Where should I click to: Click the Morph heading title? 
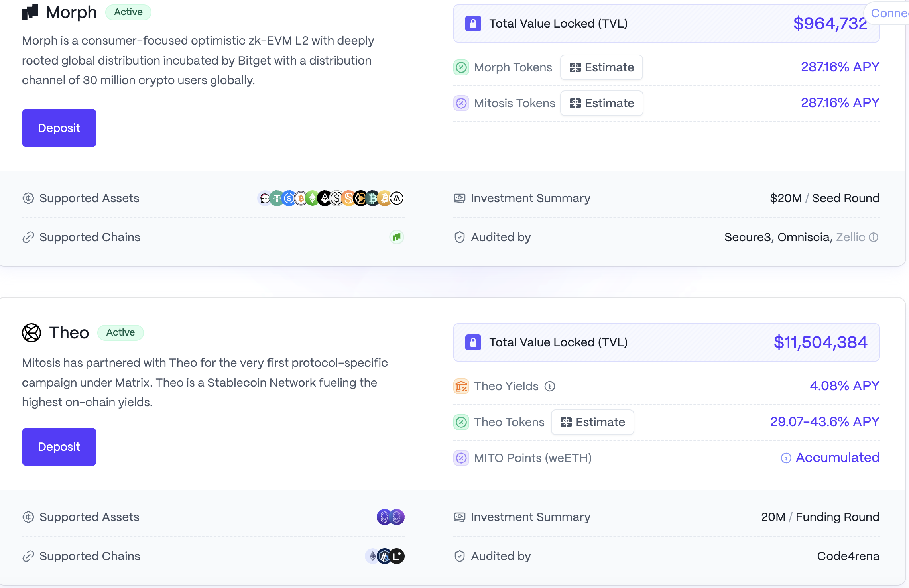point(71,12)
